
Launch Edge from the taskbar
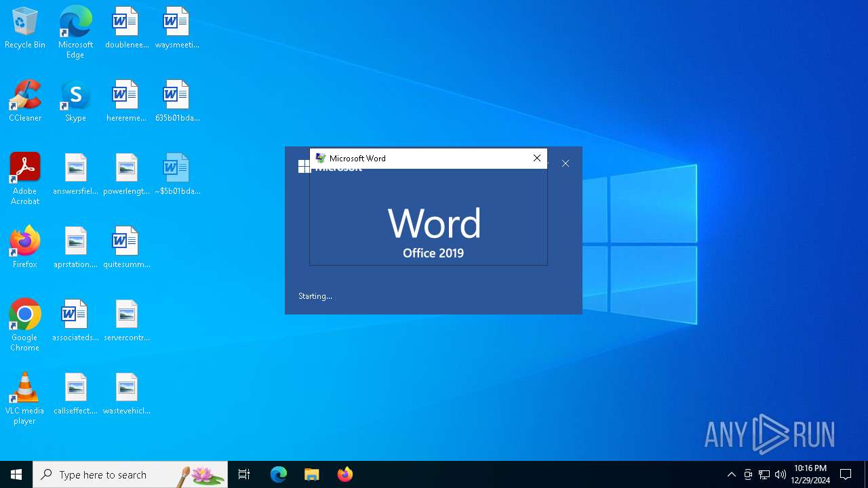click(279, 474)
